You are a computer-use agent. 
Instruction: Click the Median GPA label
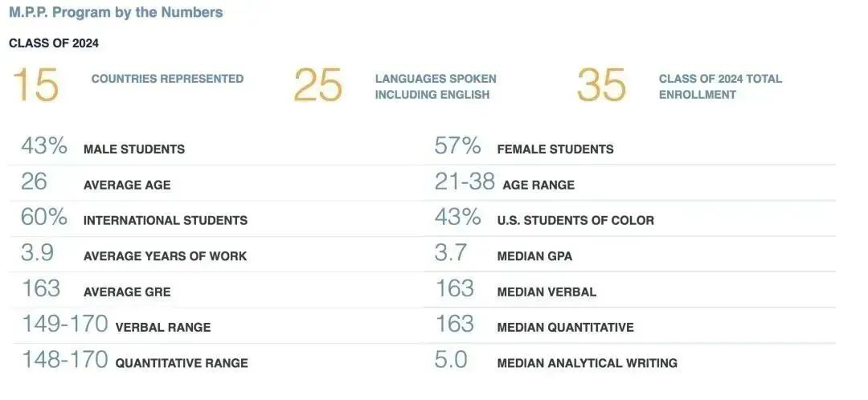tap(534, 256)
